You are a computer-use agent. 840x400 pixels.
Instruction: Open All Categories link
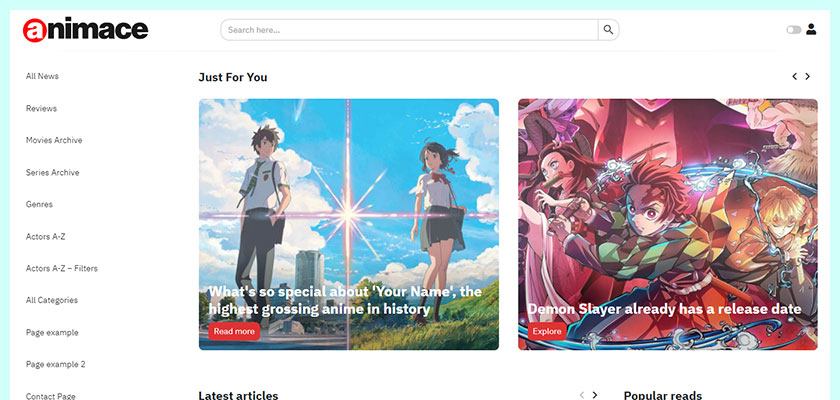click(x=52, y=300)
